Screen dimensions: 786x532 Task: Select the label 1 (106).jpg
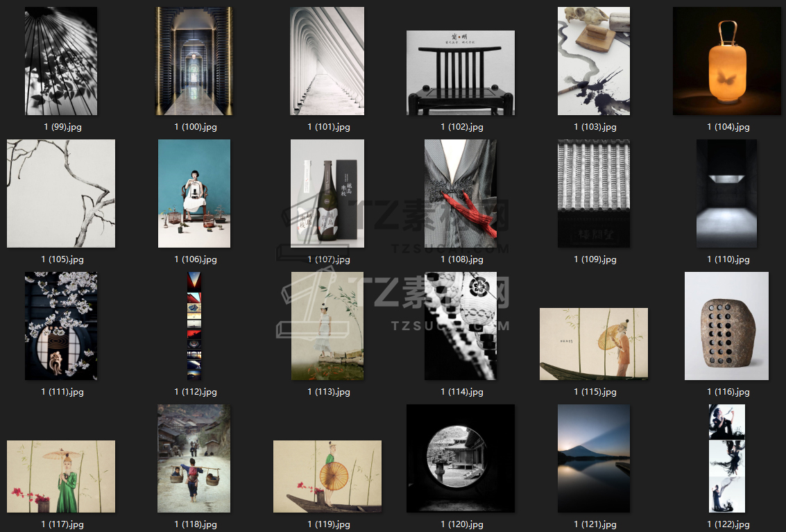click(196, 259)
